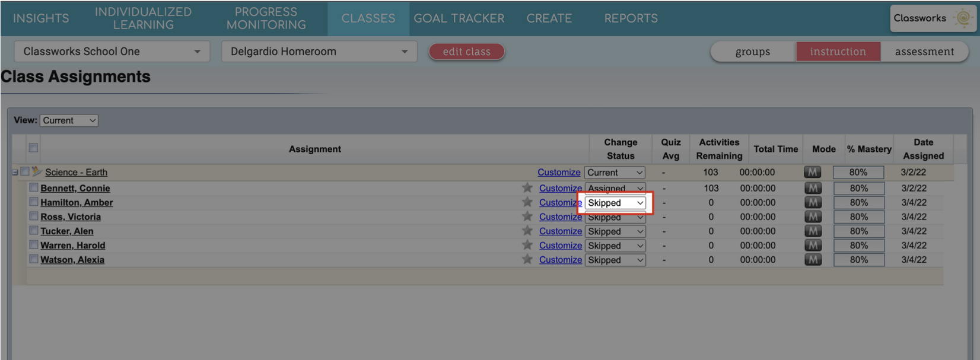Image resolution: width=980 pixels, height=360 pixels.
Task: Open Warren, Harold's Skipped status dropdown
Action: click(x=615, y=246)
